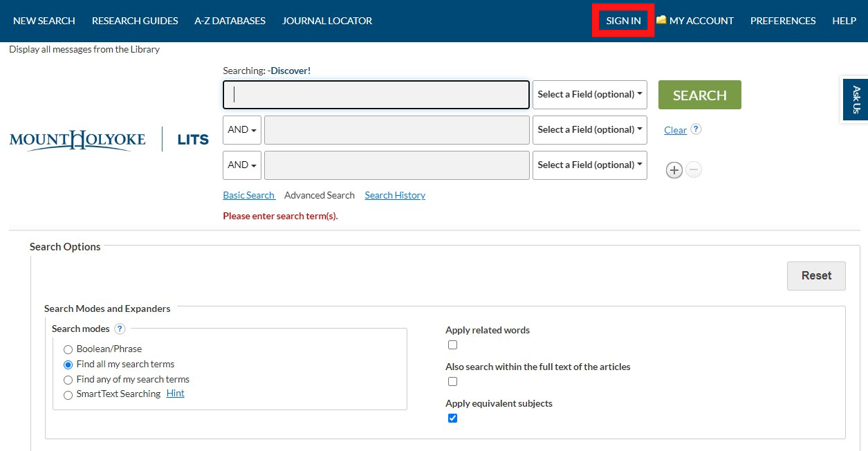Remove a search row with minus icon
This screenshot has width=868, height=451.
click(x=693, y=169)
